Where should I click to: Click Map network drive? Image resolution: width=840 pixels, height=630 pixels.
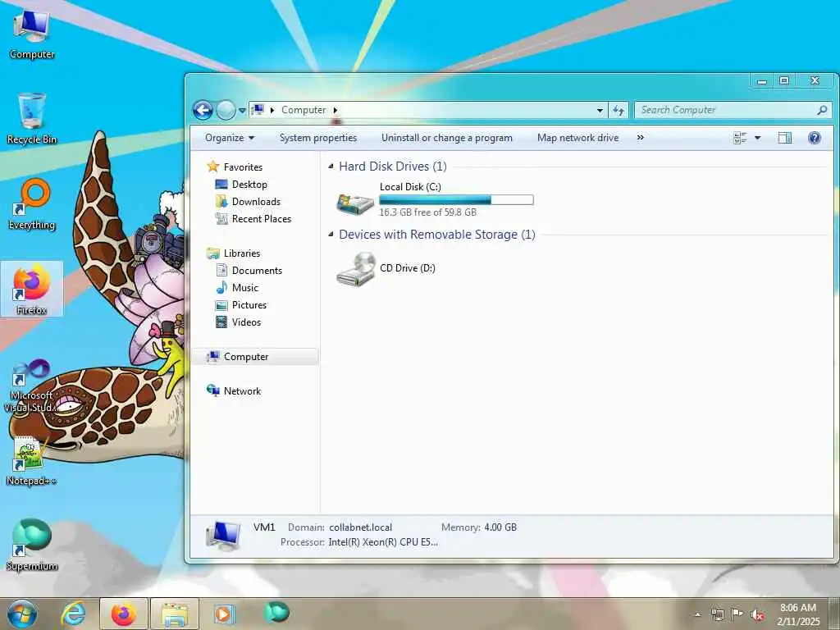pos(577,138)
